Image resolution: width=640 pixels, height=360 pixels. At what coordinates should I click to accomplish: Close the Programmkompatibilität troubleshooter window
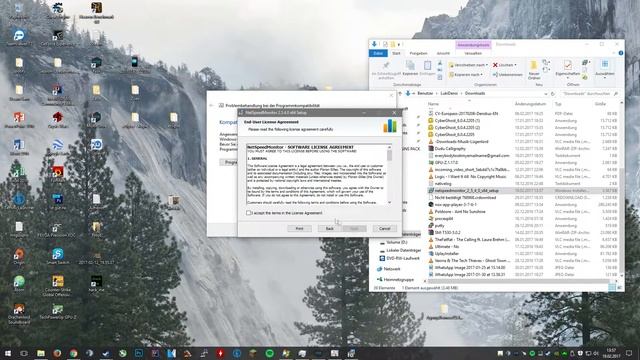pyautogui.click(x=391, y=96)
